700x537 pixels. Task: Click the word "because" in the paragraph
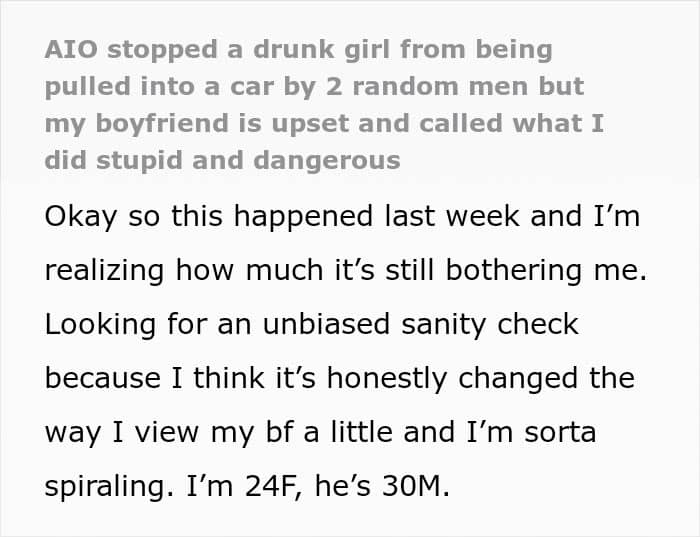pos(103,379)
